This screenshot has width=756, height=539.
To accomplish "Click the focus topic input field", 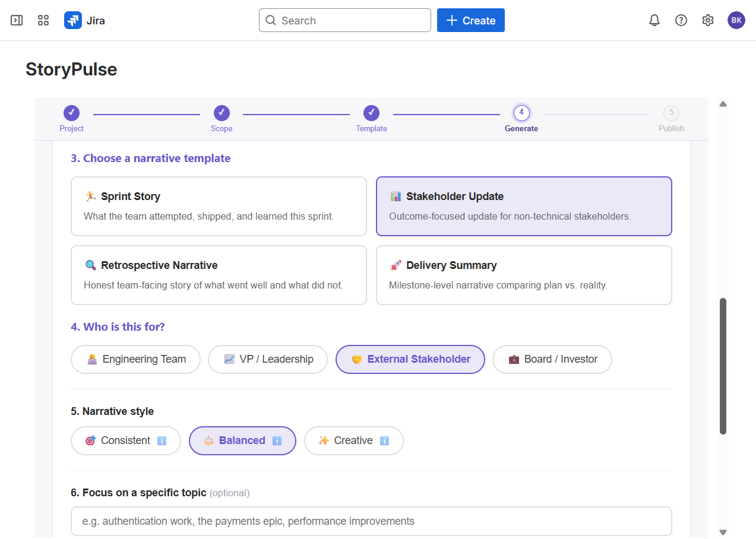I will 371,521.
